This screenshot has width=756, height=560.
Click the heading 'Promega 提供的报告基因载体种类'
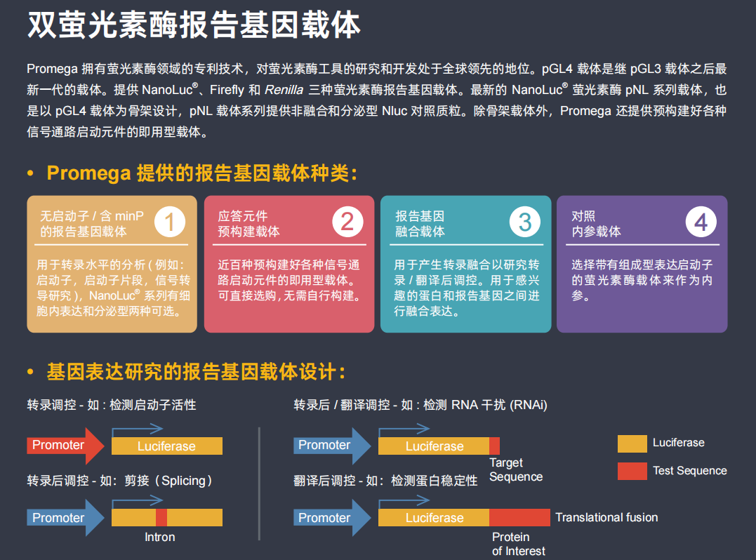[202, 173]
